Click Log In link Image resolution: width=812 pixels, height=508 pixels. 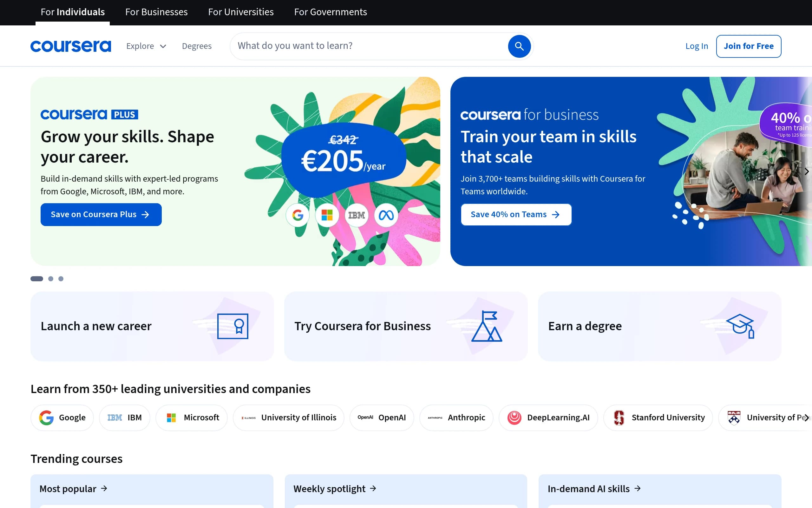tap(697, 46)
